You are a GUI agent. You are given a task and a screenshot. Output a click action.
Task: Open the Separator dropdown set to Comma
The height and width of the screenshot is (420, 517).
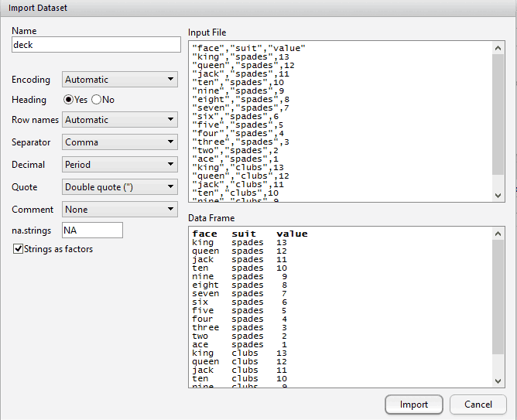120,142
